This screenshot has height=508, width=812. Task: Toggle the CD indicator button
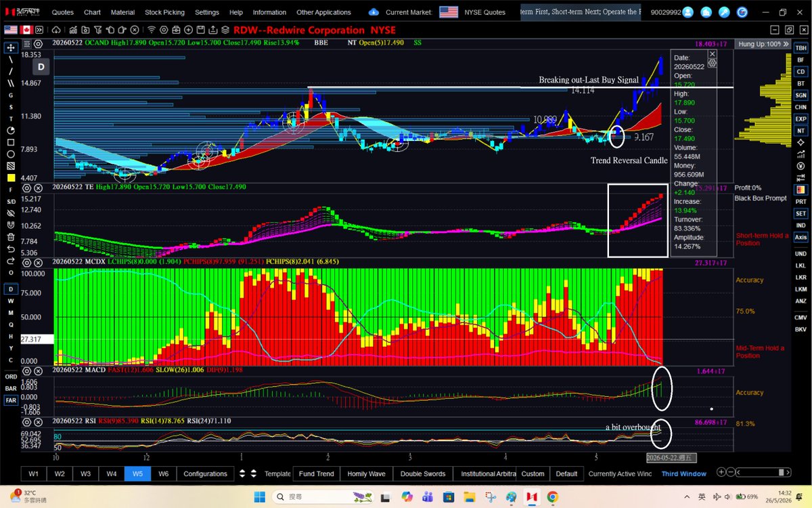pyautogui.click(x=800, y=72)
